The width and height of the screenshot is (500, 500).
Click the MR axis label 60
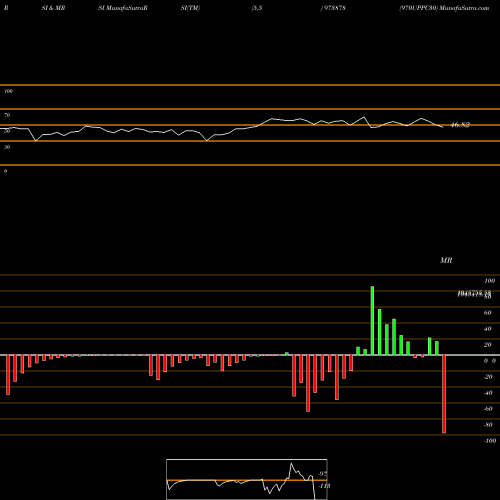pyautogui.click(x=487, y=313)
